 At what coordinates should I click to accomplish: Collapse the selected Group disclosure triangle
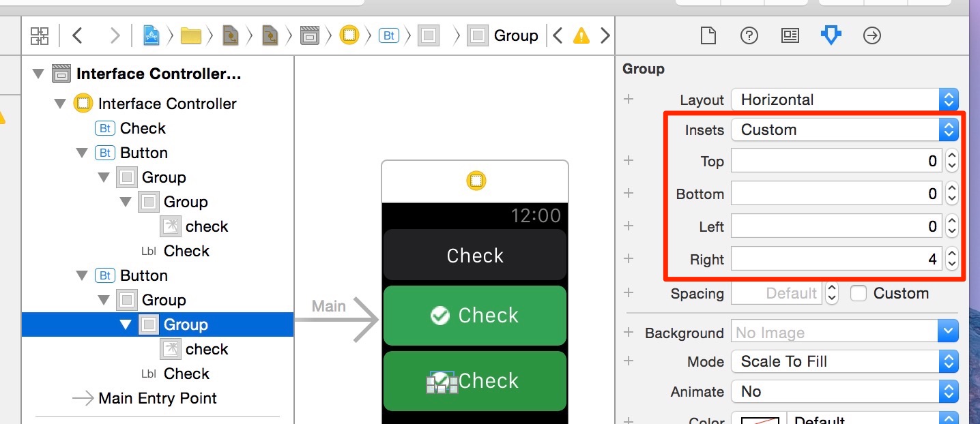[x=126, y=324]
